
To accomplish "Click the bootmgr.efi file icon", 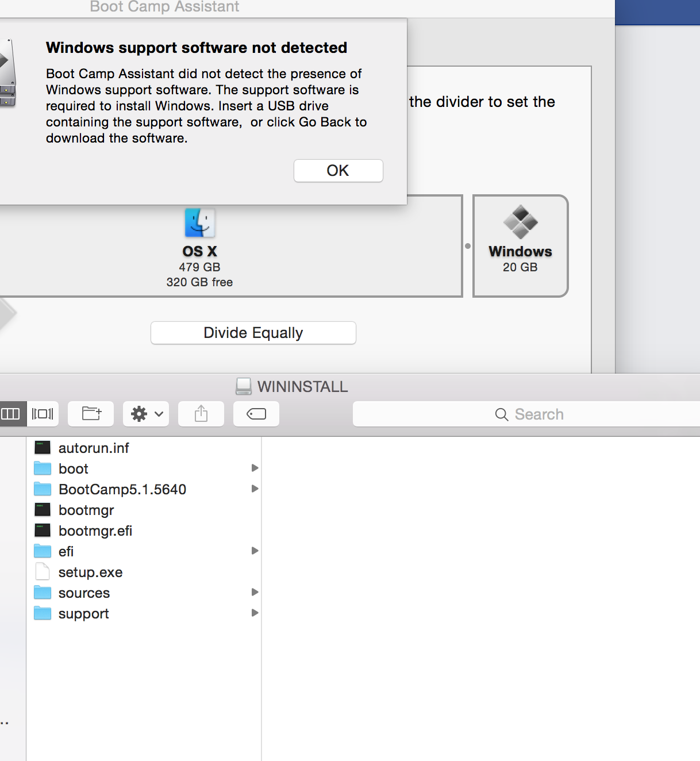I will 43,530.
